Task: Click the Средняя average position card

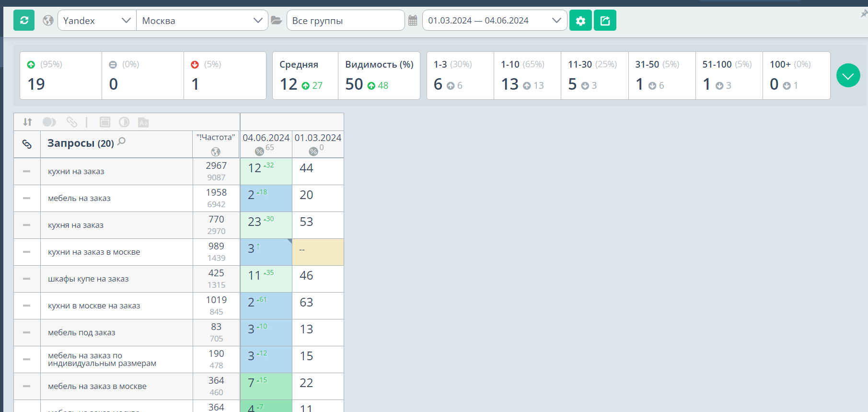Action: 305,75
